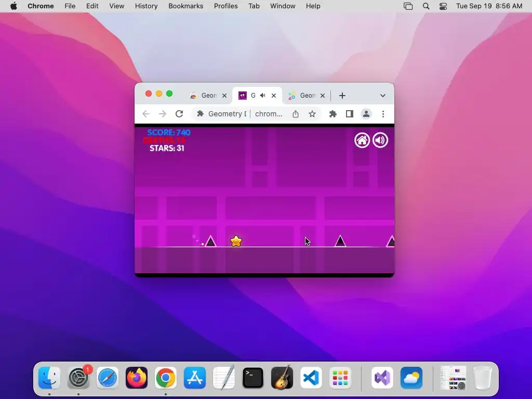Click the red DEATHS counter in game

tap(164, 140)
